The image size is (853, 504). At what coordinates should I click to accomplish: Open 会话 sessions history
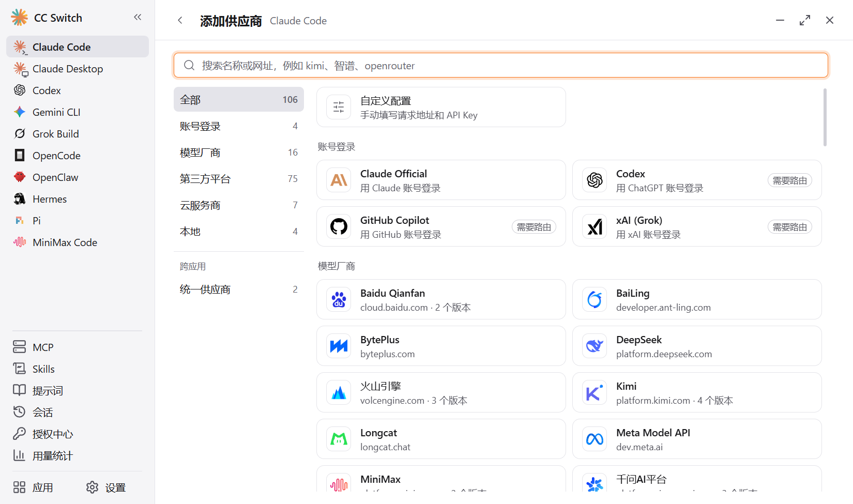[x=78, y=413]
